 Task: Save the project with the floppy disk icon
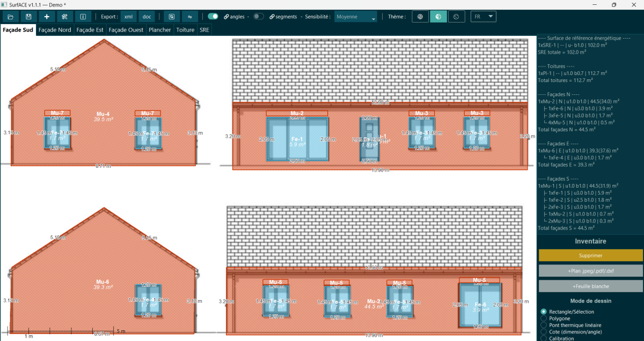point(28,17)
